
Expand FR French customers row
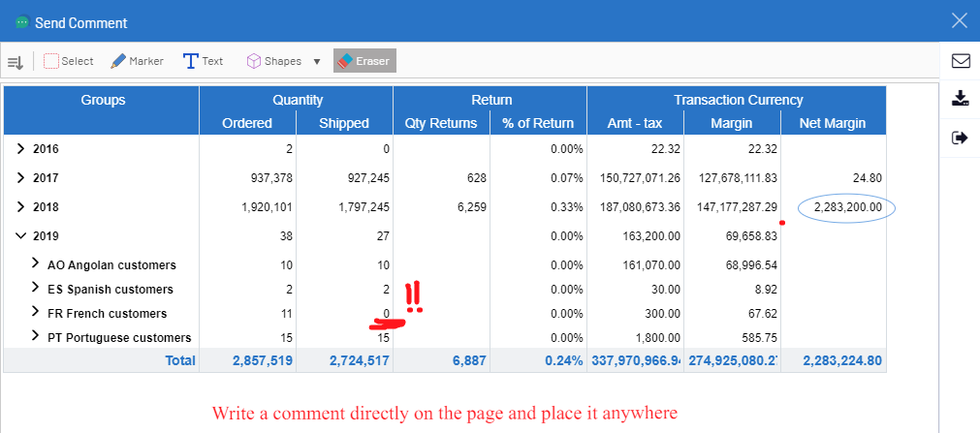point(35,313)
